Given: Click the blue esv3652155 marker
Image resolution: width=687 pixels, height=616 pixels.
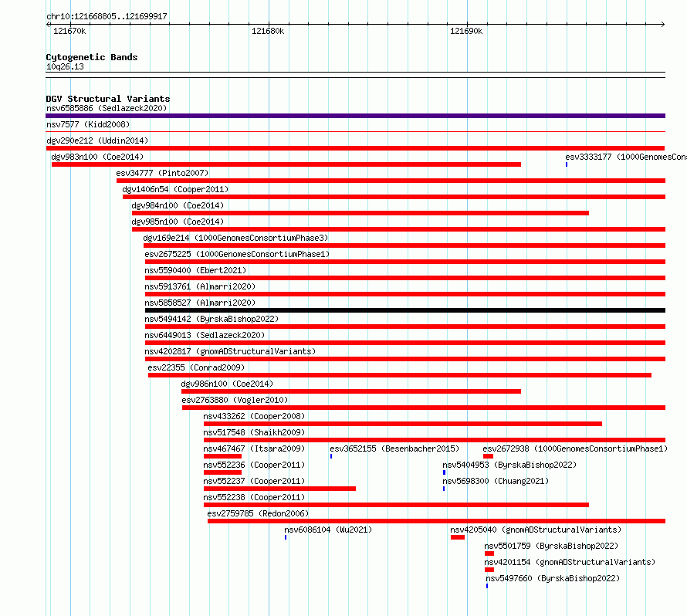Looking at the screenshot, I should coord(331,456).
